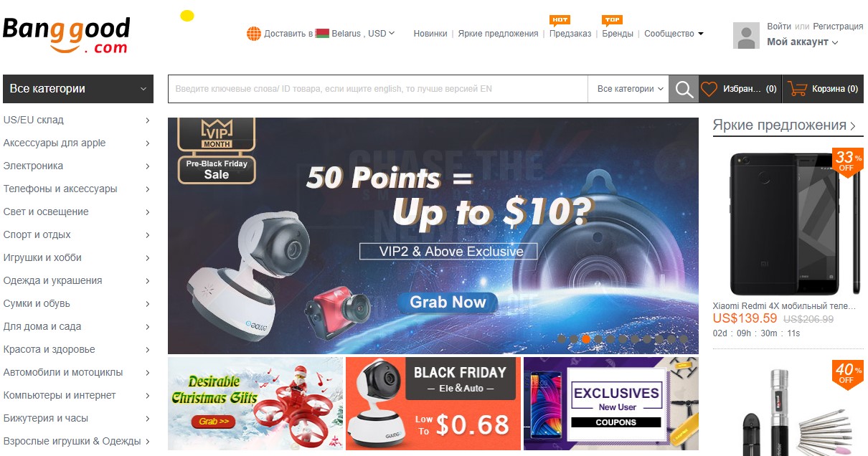Expand the search 'Все категории' filter dropdown
This screenshot has height=456, width=868.
coord(629,89)
